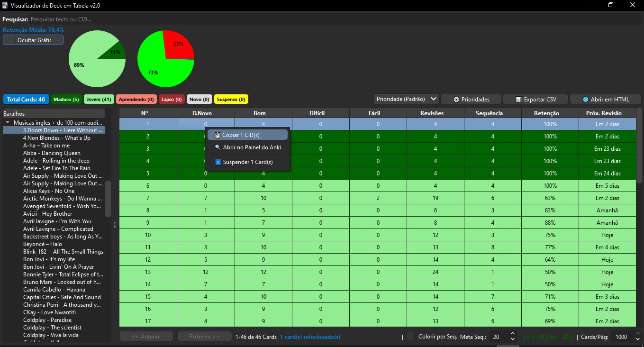Click the app icon in the title bar
644x347 pixels.
pos(5,5)
